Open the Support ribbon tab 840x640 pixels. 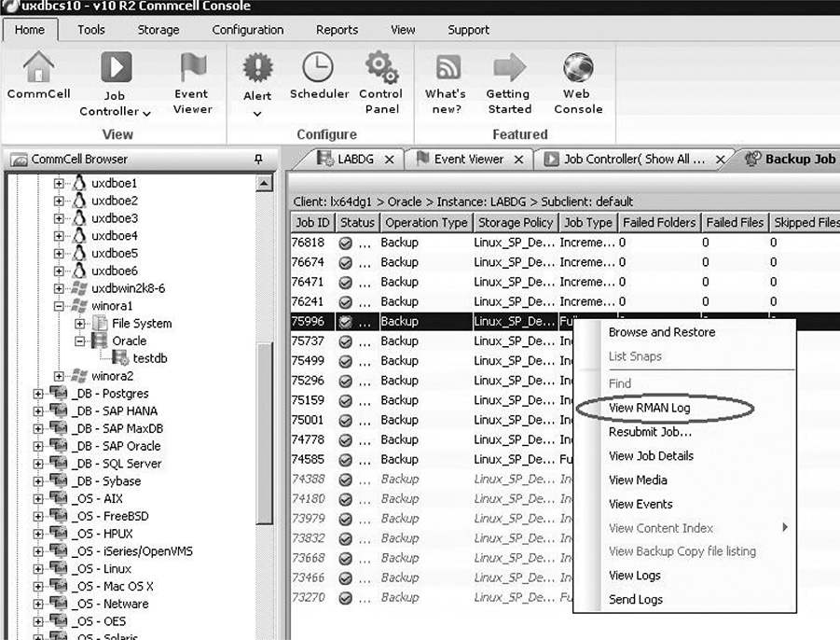pos(469,30)
